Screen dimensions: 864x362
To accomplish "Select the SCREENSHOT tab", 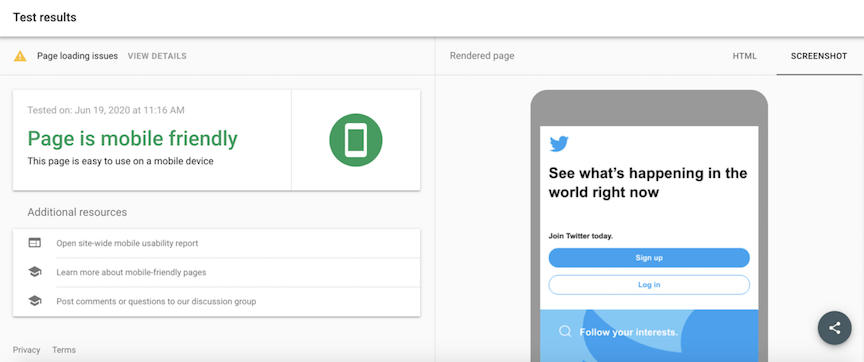I will (819, 56).
